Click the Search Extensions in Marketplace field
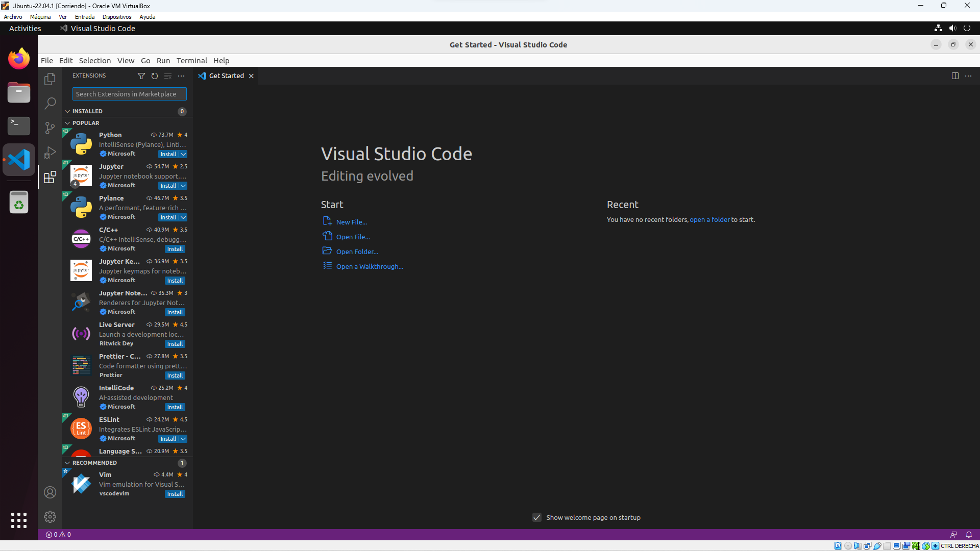980x551 pixels. [x=129, y=94]
